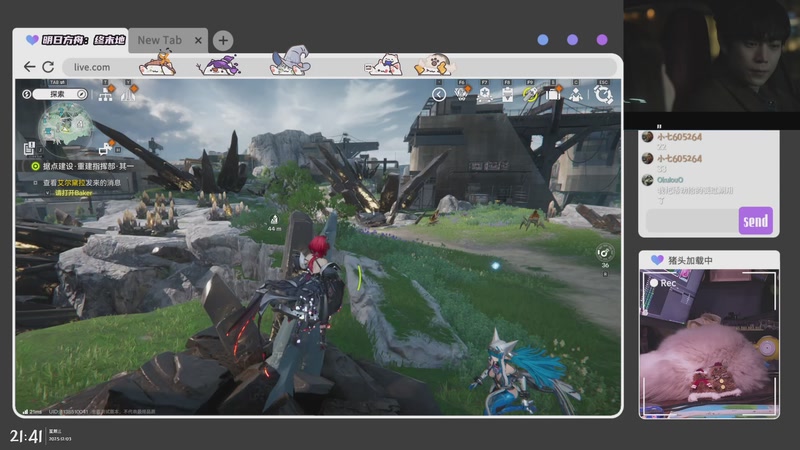Click the purple send button
The image size is (800, 450).
click(x=756, y=221)
